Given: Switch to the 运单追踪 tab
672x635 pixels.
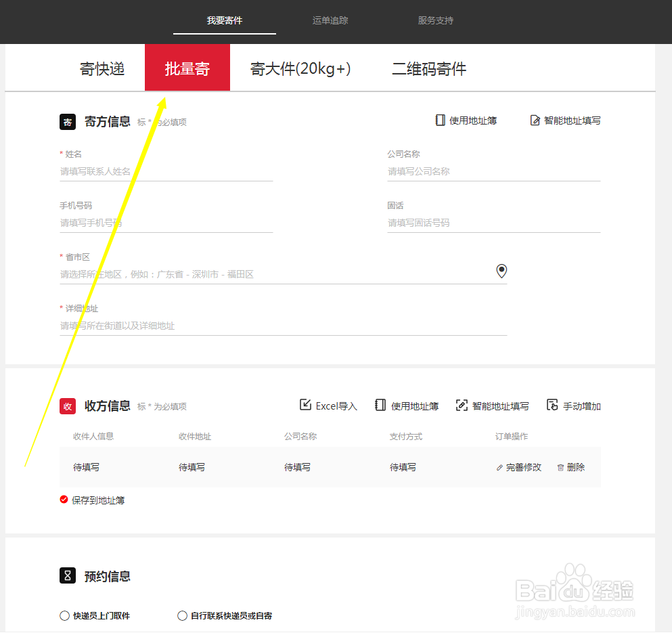Looking at the screenshot, I should pyautogui.click(x=330, y=20).
